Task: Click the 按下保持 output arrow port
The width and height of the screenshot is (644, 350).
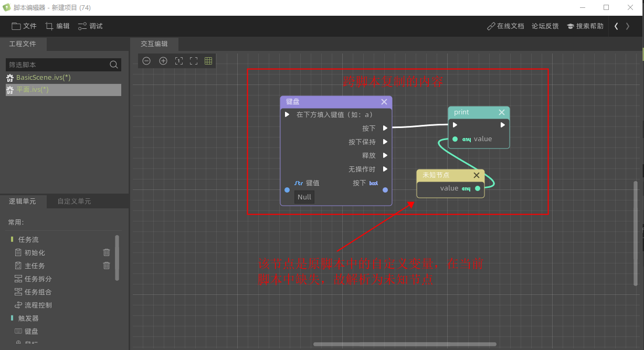Action: point(385,142)
